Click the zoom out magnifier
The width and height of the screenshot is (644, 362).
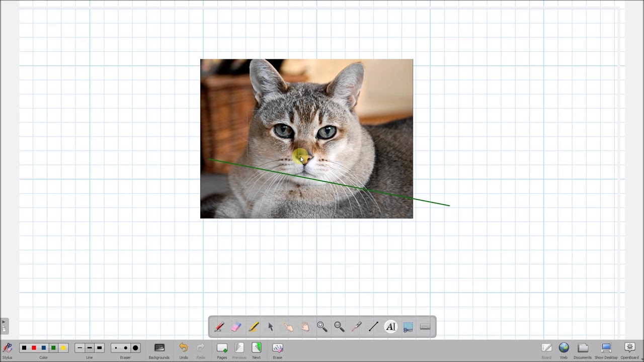339,327
